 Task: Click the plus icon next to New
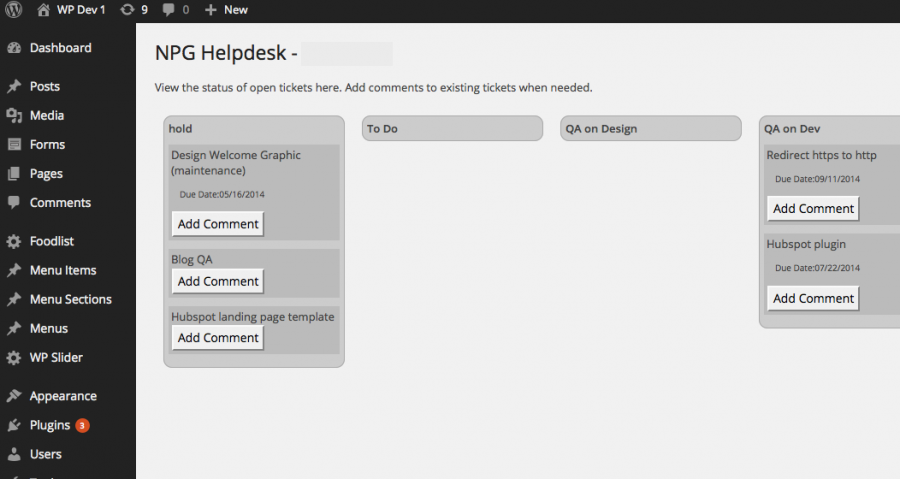[211, 10]
